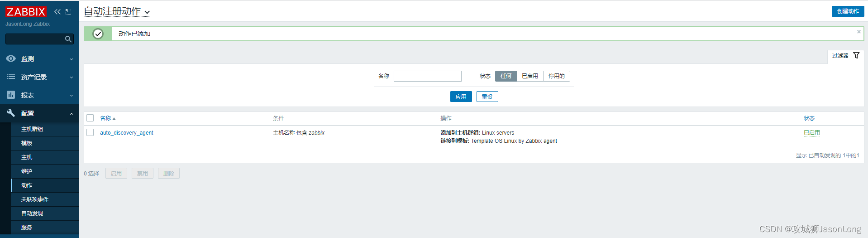Expand the 报表 menu chevron
This screenshot has width=868, height=238.
(x=72, y=96)
